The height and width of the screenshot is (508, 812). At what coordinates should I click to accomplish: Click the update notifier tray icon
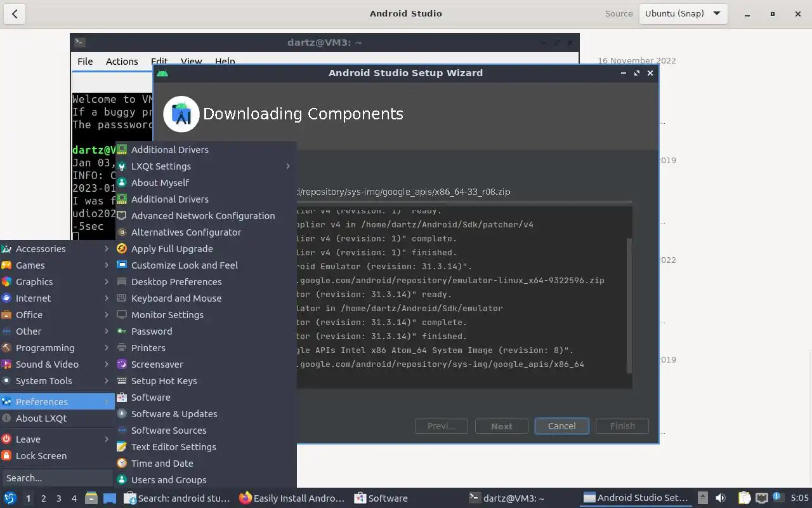(776, 497)
